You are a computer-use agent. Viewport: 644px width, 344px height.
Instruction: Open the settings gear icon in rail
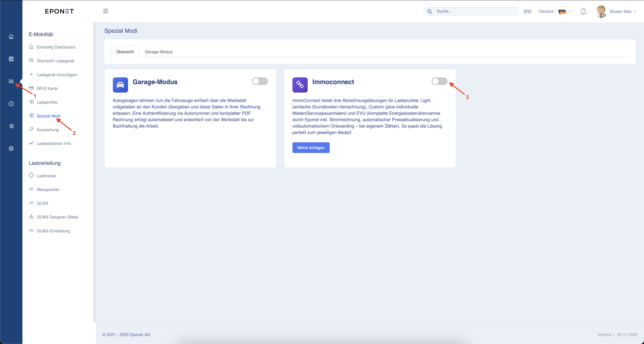pyautogui.click(x=11, y=148)
